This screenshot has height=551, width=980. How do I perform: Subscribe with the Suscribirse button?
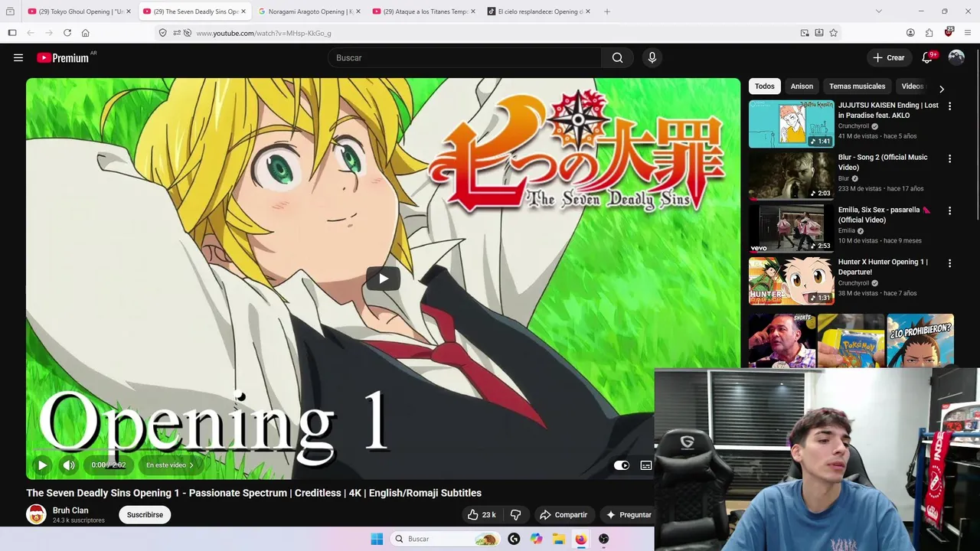point(145,515)
